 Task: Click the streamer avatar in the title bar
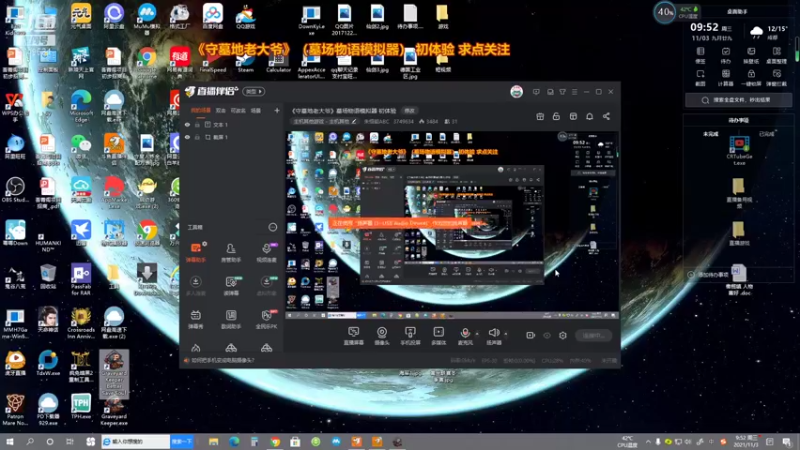tap(516, 92)
